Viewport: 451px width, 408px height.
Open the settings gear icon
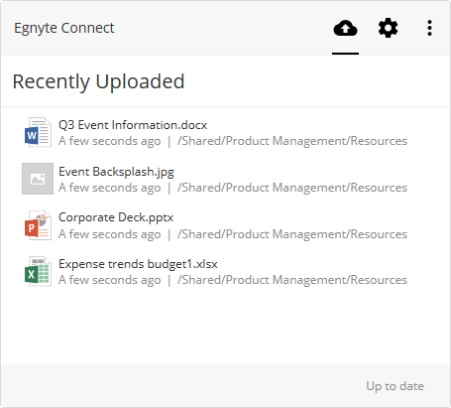pyautogui.click(x=388, y=28)
